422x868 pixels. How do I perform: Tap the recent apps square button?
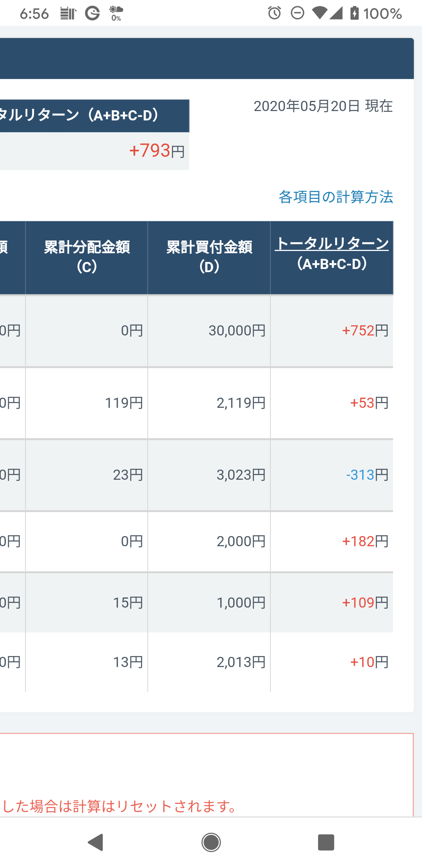click(x=326, y=842)
